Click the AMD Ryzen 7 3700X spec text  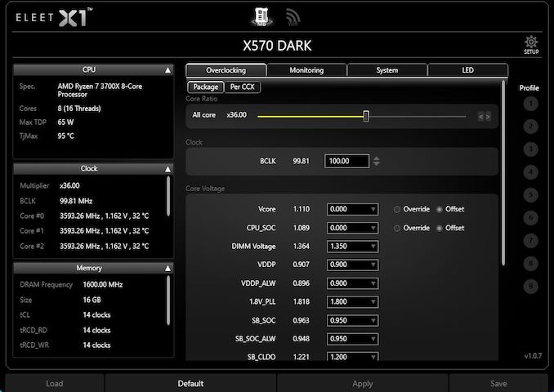coord(100,91)
